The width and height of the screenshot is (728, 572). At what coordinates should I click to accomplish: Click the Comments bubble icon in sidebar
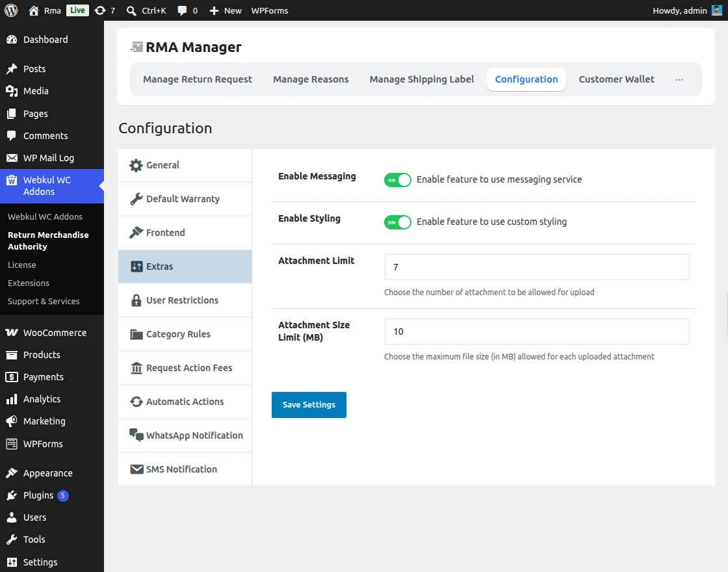click(12, 136)
